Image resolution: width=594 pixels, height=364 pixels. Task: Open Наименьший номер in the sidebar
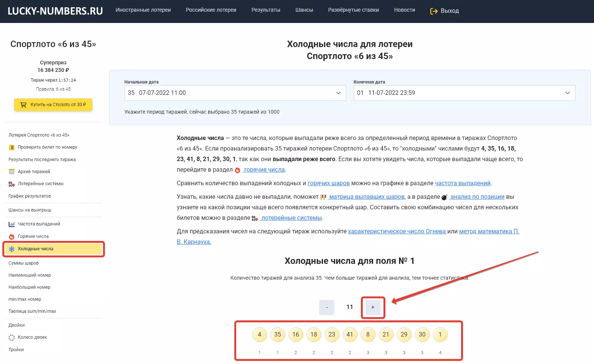pos(30,275)
